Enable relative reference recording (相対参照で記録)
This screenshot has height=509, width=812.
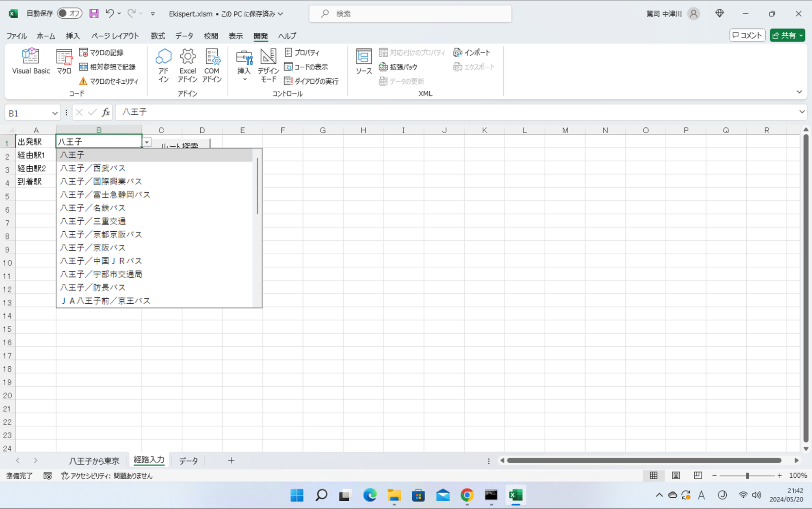pos(108,67)
